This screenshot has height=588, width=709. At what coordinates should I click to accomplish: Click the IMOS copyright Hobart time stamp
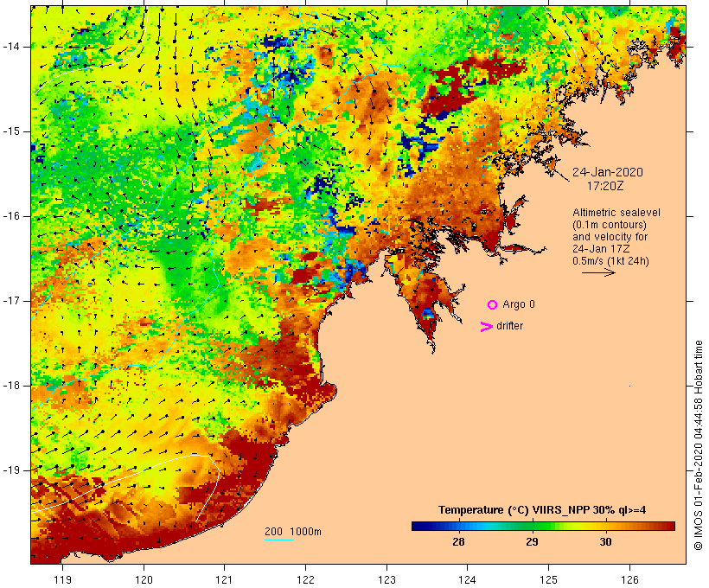point(699,445)
